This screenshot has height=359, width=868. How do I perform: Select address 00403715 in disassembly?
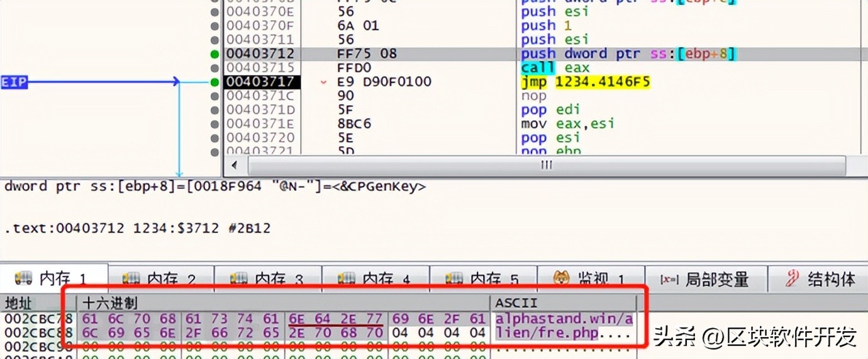click(x=260, y=68)
